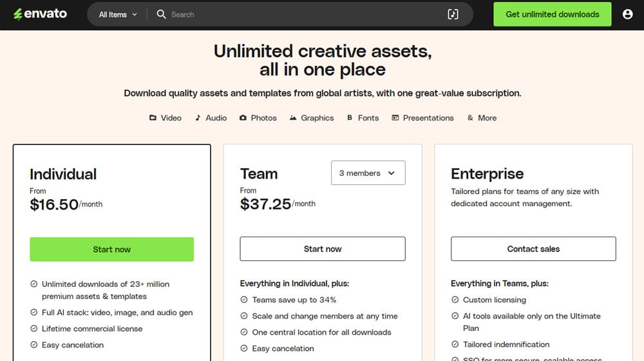Image resolution: width=644 pixels, height=361 pixels.
Task: Click the Graphics mountain icon
Action: click(293, 117)
